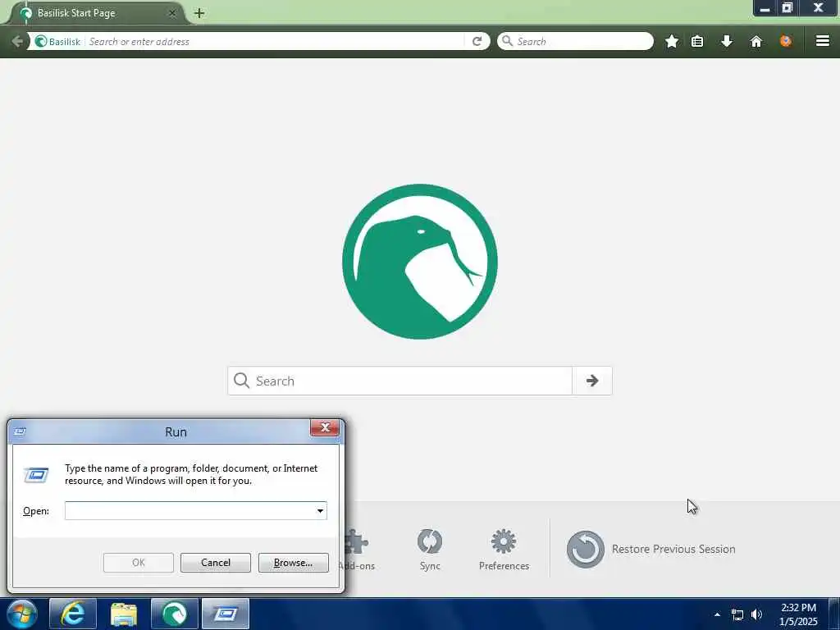Open Add-ons puzzle icon on start page
Screen dimensions: 840x630
coord(357,549)
